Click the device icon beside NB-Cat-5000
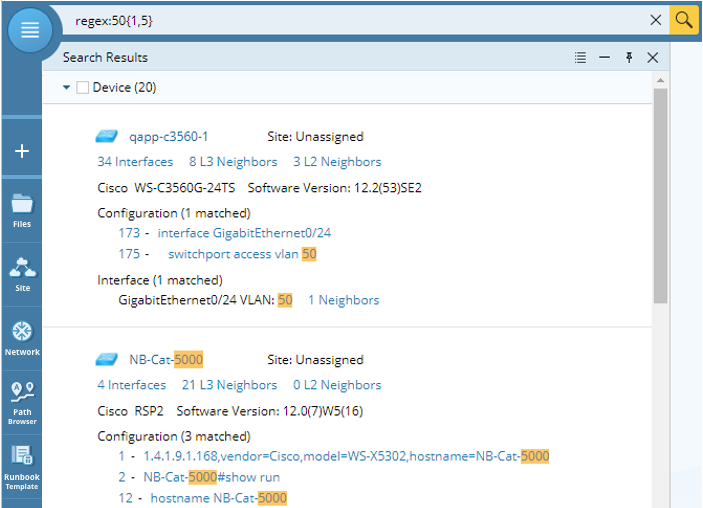The image size is (703, 508). [x=107, y=360]
